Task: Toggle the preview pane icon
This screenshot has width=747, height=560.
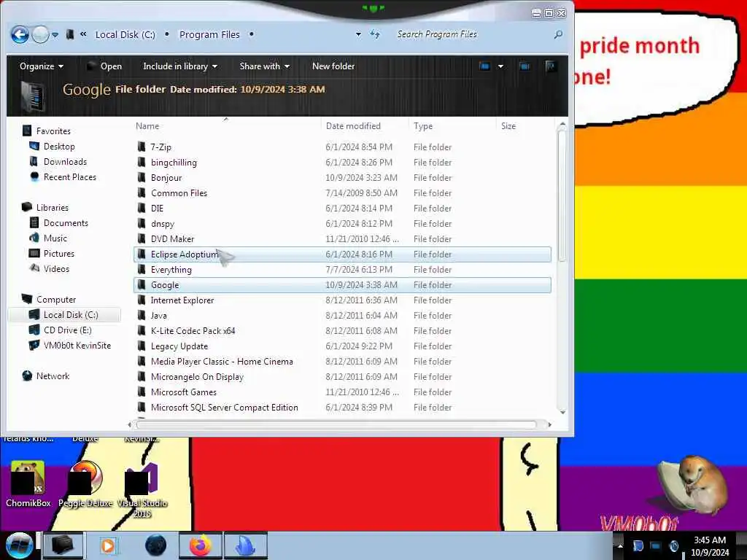Action: pyautogui.click(x=525, y=66)
